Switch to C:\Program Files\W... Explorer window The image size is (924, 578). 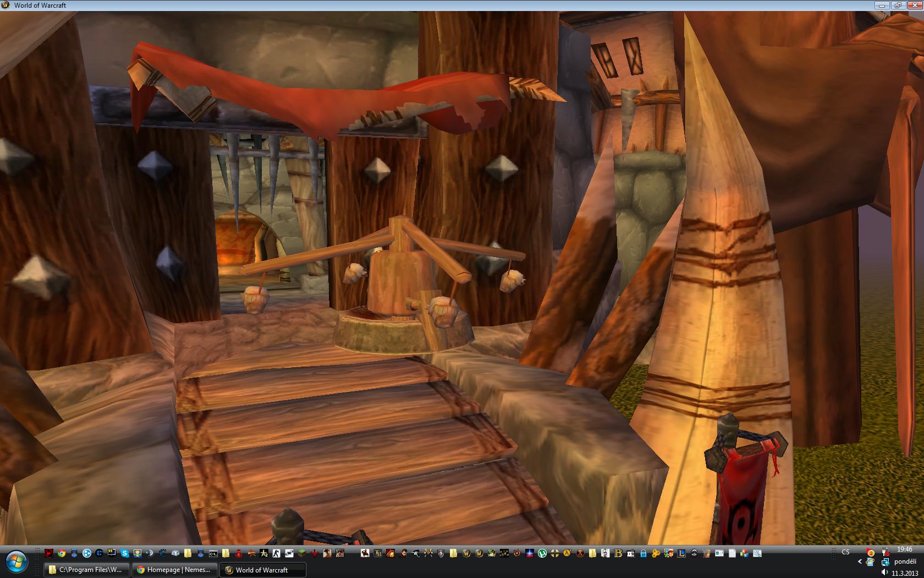88,570
